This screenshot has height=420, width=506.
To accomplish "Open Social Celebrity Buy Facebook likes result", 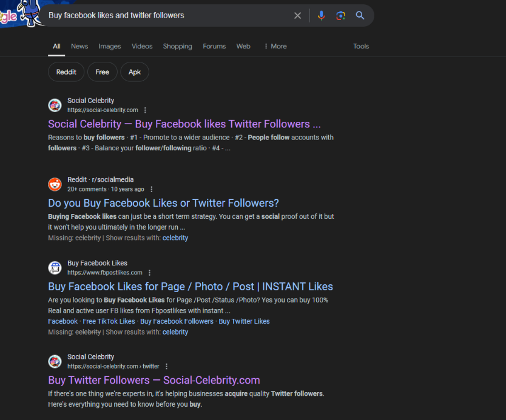I will coord(184,124).
